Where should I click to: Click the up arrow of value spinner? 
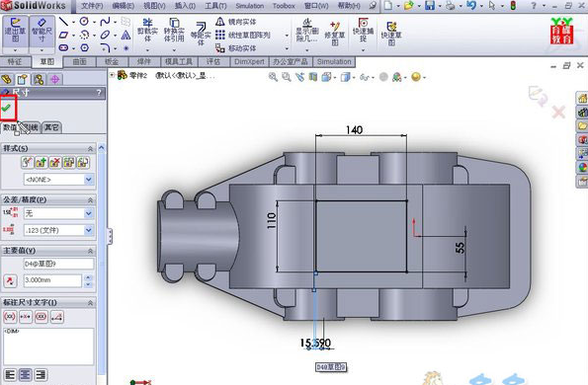pos(89,277)
